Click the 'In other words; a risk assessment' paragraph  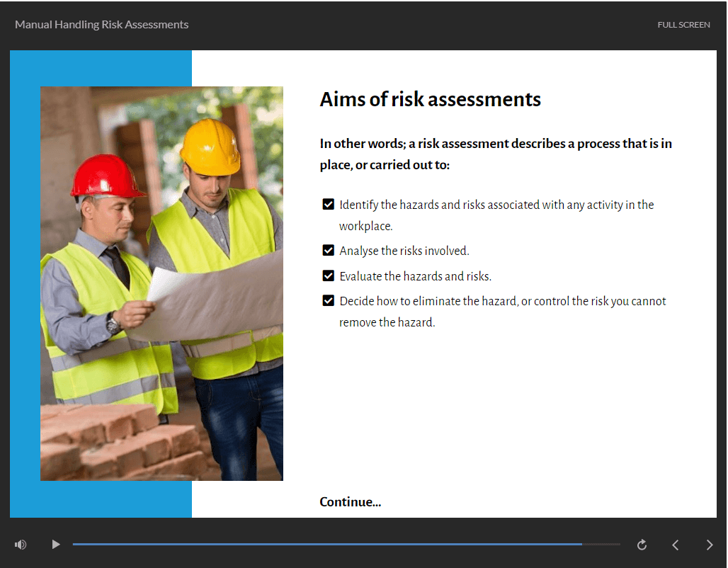pos(496,154)
